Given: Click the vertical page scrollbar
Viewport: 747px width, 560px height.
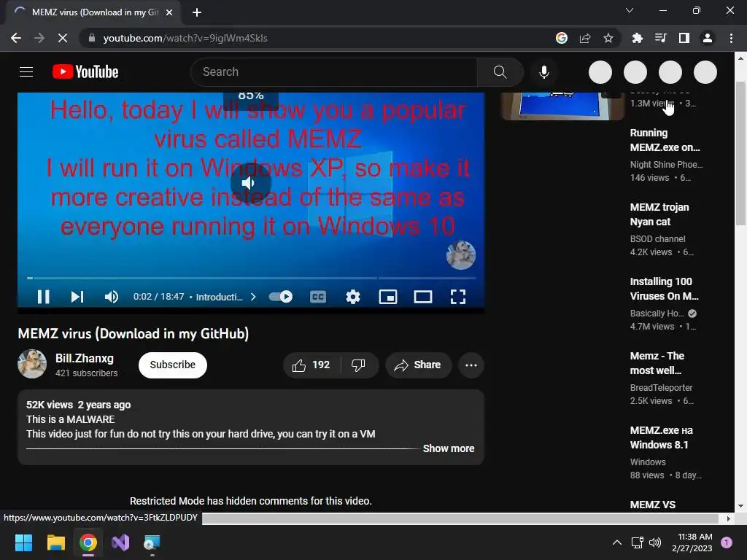Looking at the screenshot, I should point(740,152).
